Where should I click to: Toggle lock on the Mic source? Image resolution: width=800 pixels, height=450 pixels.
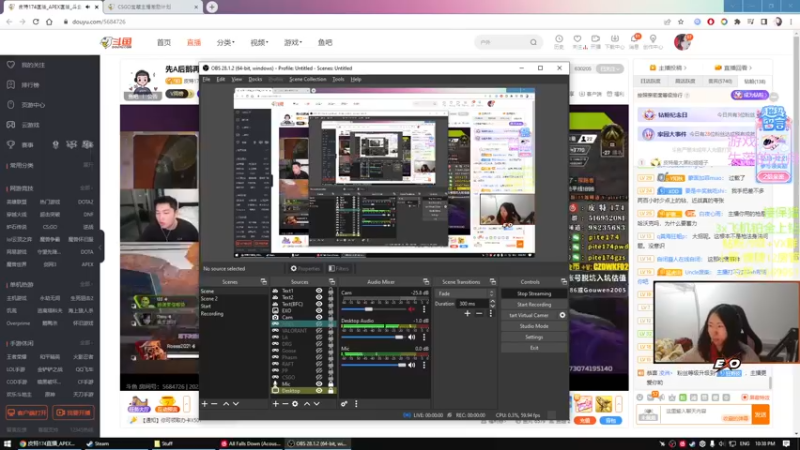click(x=331, y=384)
